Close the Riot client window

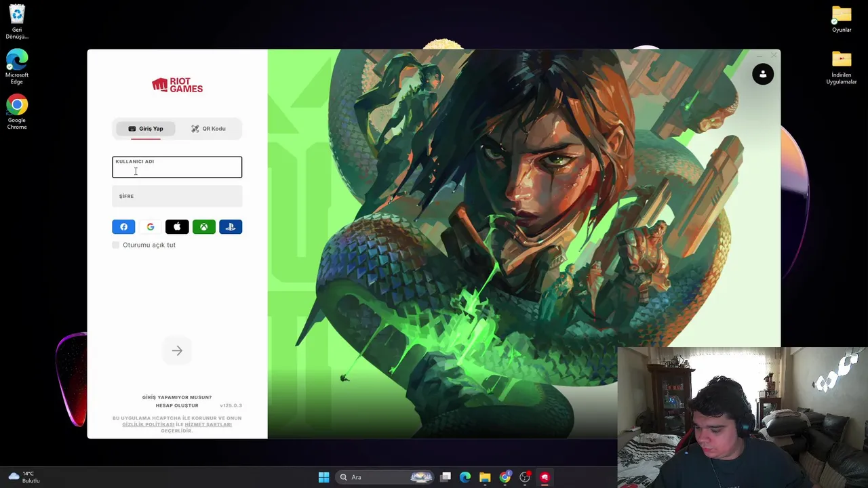pos(774,55)
